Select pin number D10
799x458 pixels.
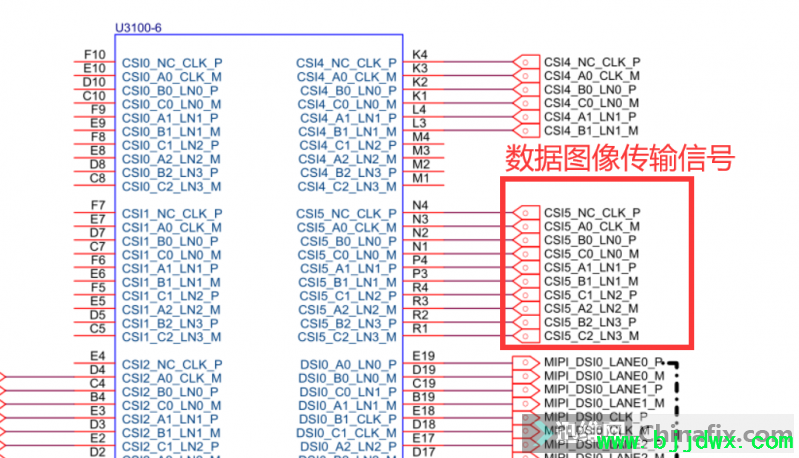pyautogui.click(x=94, y=82)
